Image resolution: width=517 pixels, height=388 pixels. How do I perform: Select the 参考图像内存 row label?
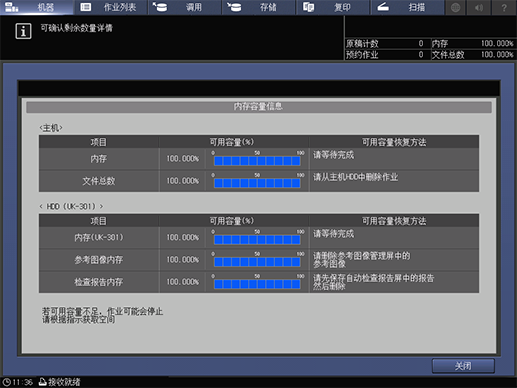pyautogui.click(x=99, y=260)
